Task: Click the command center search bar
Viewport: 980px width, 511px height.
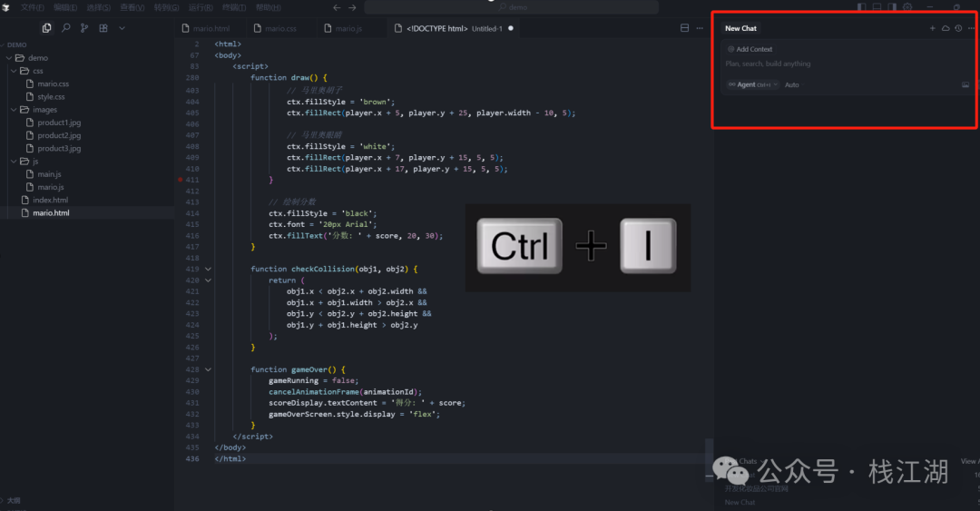Action: tap(511, 7)
